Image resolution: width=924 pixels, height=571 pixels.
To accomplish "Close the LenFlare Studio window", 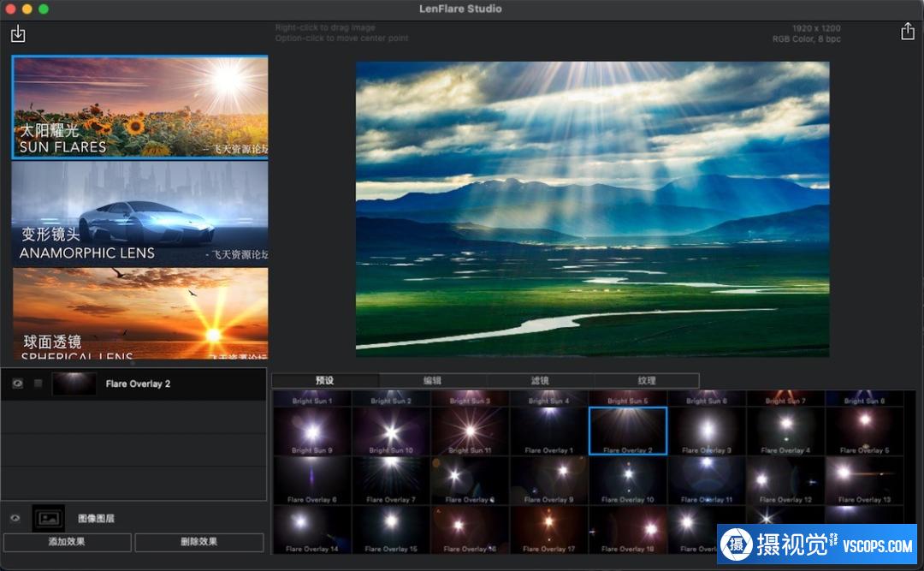I will (x=10, y=9).
